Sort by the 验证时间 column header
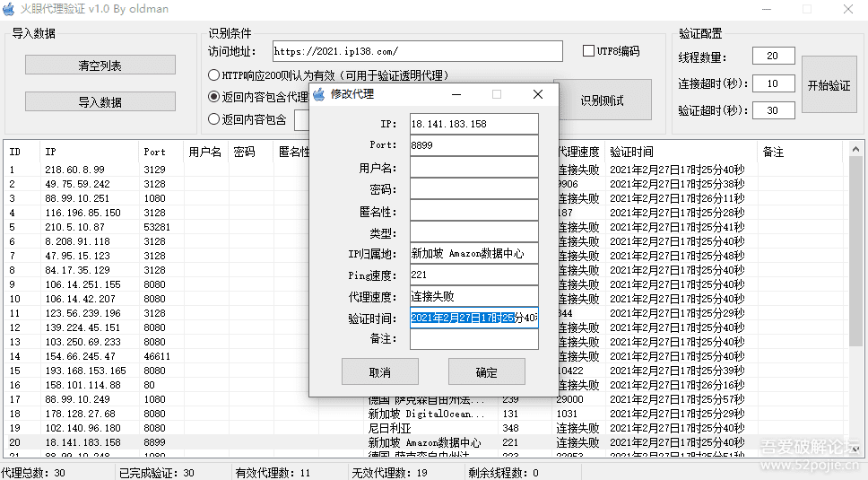This screenshot has height=480, width=868. (x=680, y=152)
